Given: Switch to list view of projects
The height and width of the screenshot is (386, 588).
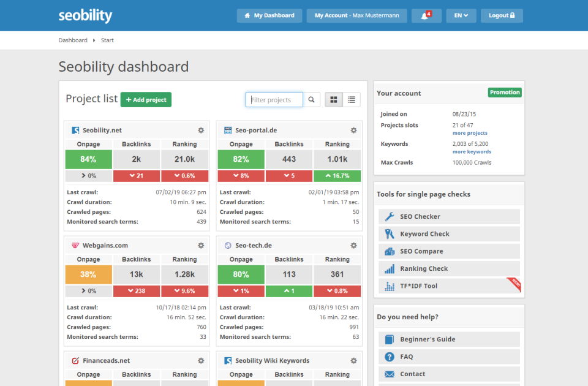Looking at the screenshot, I should tap(352, 99).
